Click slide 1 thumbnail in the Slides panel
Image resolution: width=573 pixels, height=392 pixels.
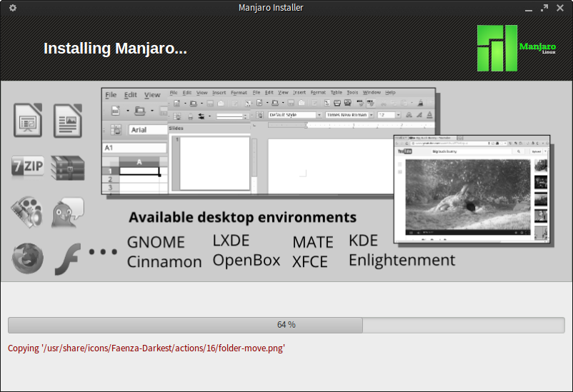click(x=214, y=164)
